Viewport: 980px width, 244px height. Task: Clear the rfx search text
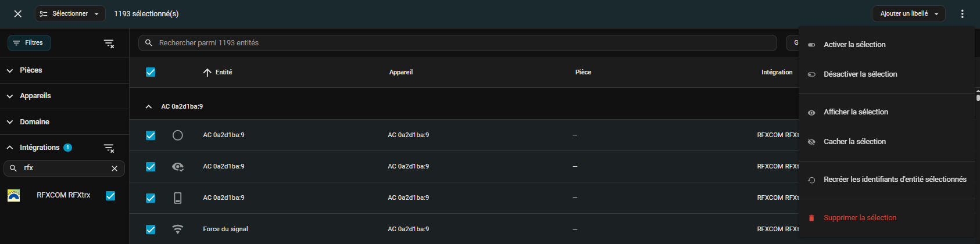[115, 168]
